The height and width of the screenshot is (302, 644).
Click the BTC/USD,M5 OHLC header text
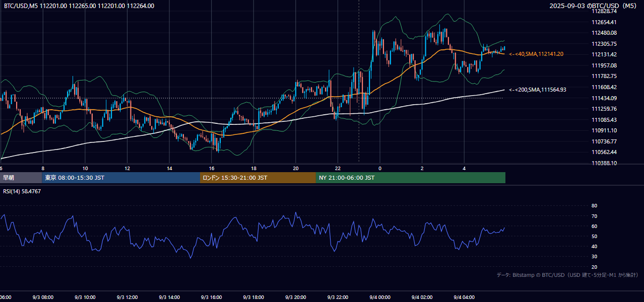point(79,6)
